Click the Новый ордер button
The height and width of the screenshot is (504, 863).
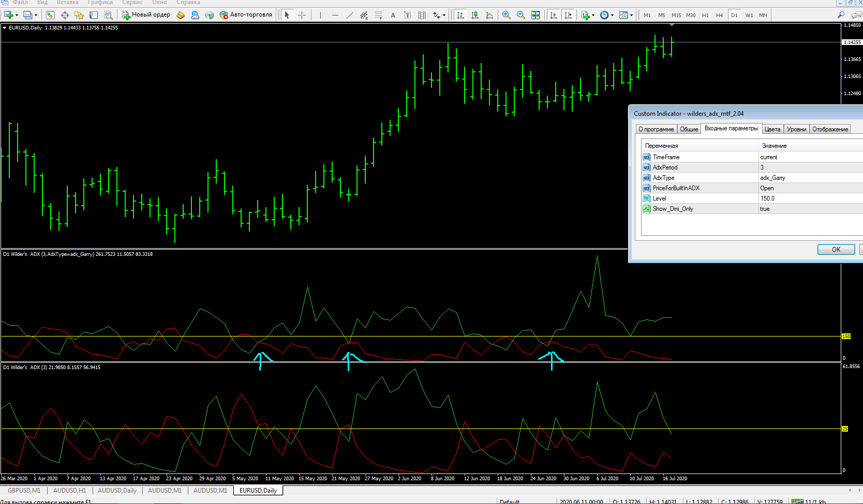pos(146,15)
